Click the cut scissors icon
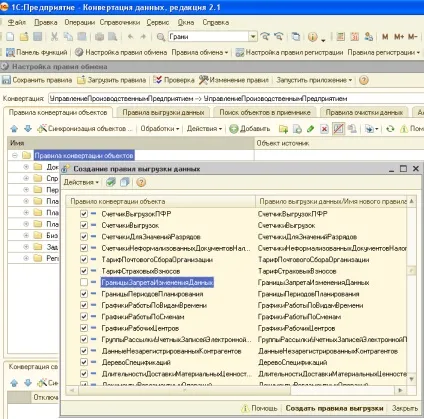Image resolution: width=424 pixels, height=419 pixels. coord(54,37)
